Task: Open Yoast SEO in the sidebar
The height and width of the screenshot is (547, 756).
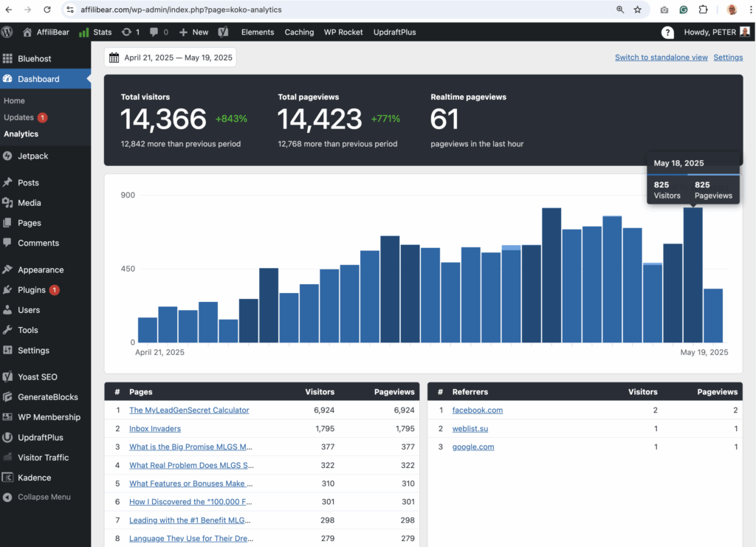Action: [x=45, y=377]
